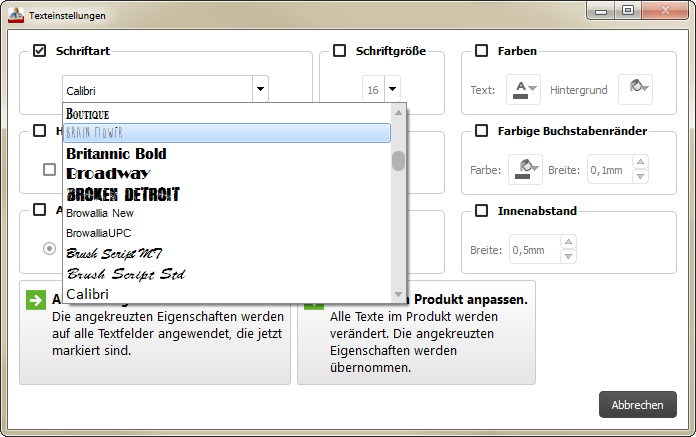
Task: Maximize the Texteinstellungen window
Action: tap(628, 11)
